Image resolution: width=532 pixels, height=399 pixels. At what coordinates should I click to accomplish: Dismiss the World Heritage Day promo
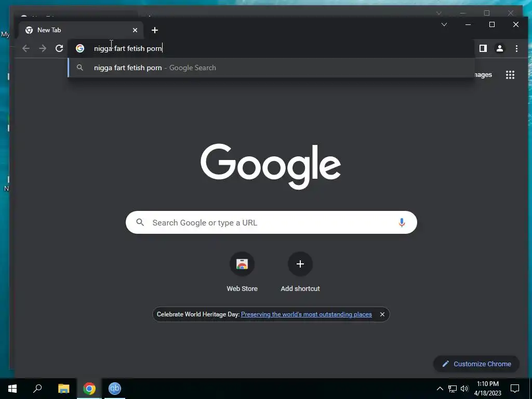[x=382, y=314]
